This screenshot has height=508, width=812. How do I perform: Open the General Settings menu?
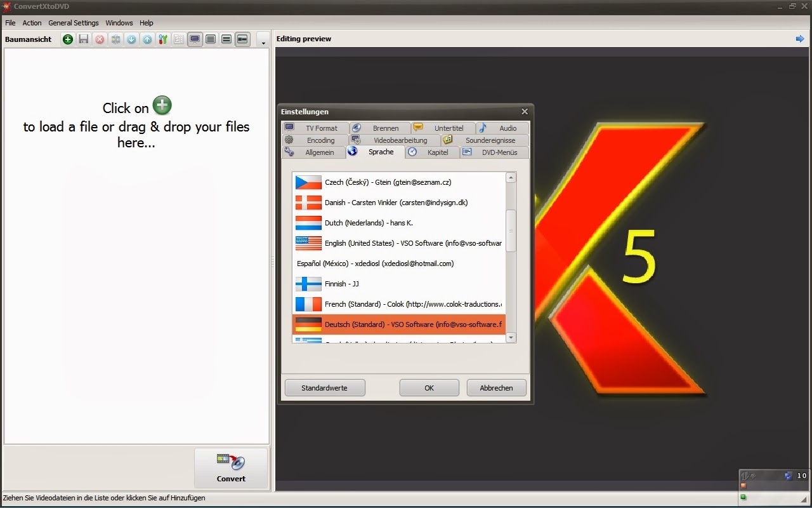click(74, 23)
